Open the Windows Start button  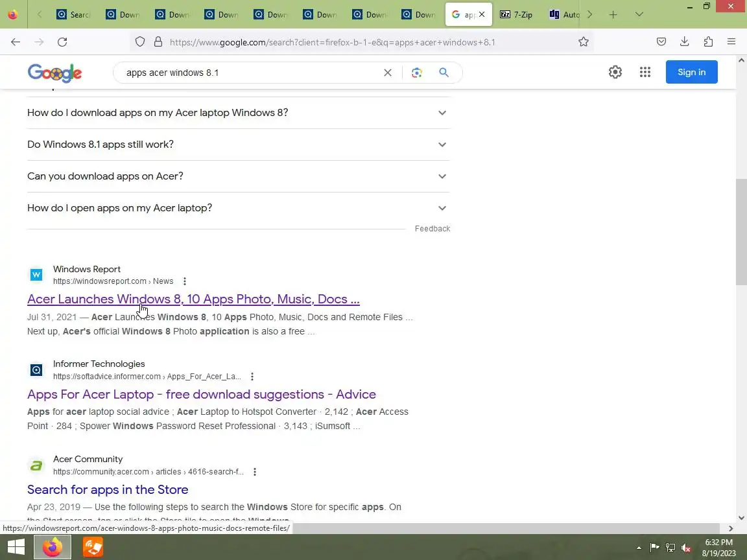click(16, 547)
